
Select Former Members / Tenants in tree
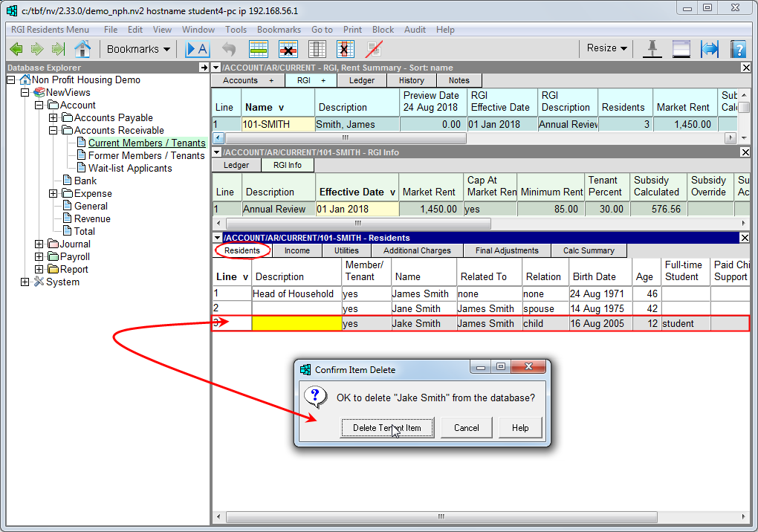pyautogui.click(x=146, y=156)
